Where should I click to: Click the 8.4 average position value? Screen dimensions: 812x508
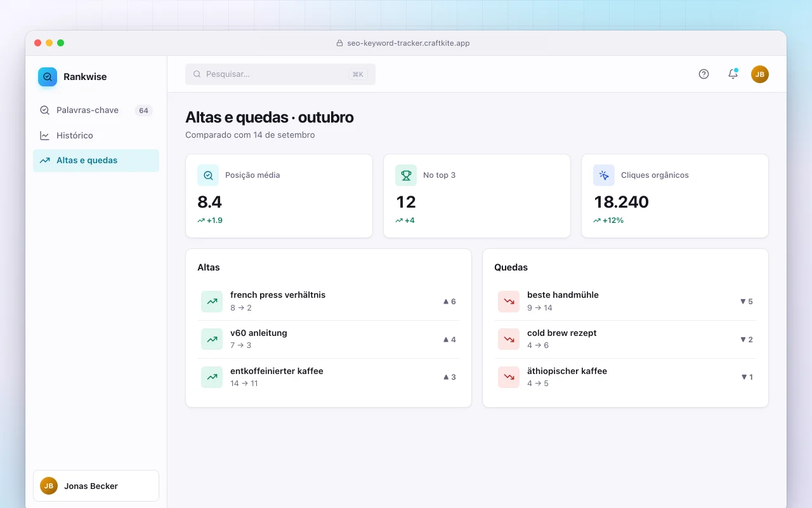(210, 202)
